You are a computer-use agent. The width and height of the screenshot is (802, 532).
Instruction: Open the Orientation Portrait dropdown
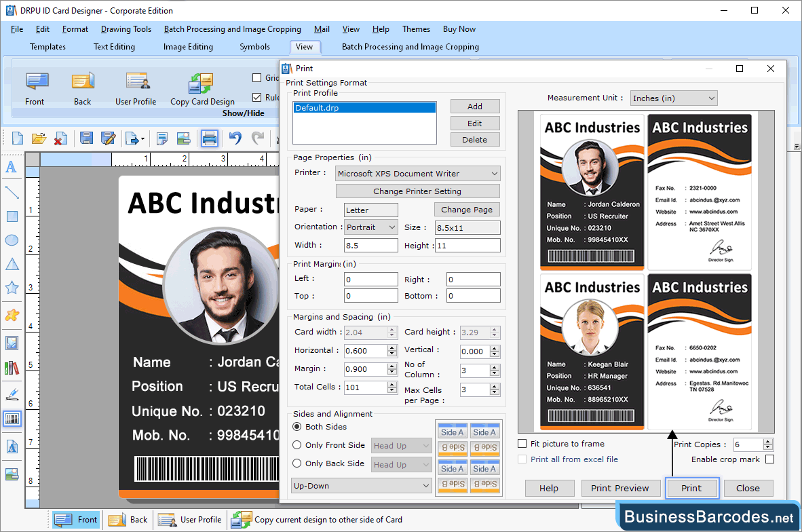(371, 227)
